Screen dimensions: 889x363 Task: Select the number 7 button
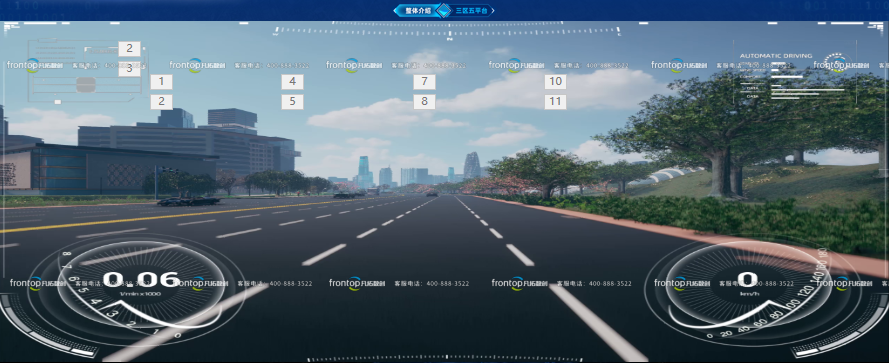tap(424, 82)
